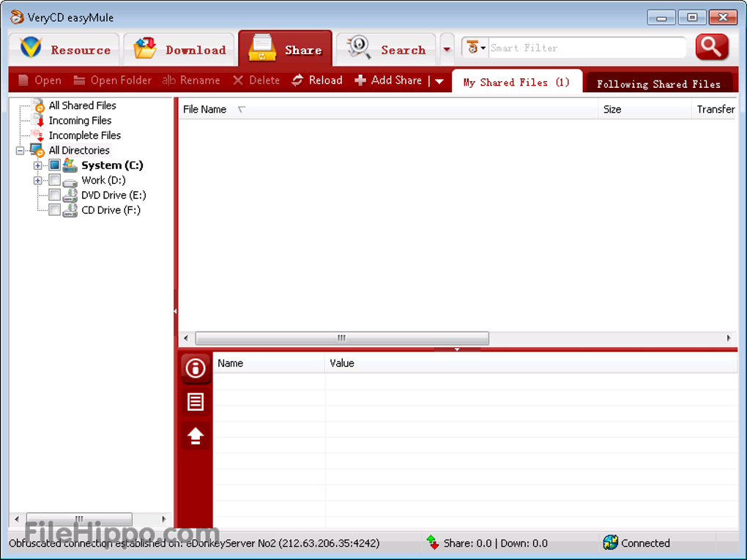Click the eDonkeyServer connection status text
Viewport: 747px width, 560px height.
coord(194,543)
